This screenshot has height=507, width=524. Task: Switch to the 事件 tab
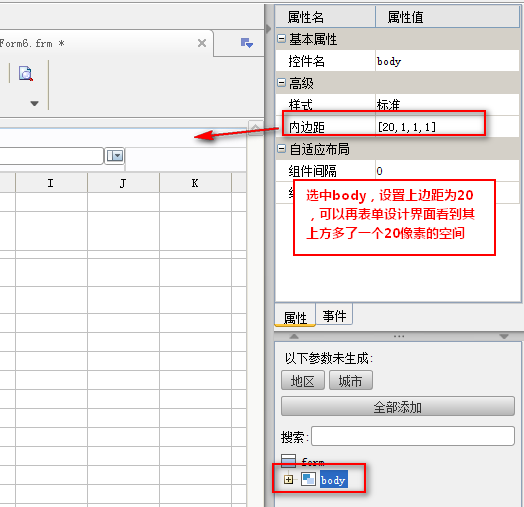(x=334, y=315)
